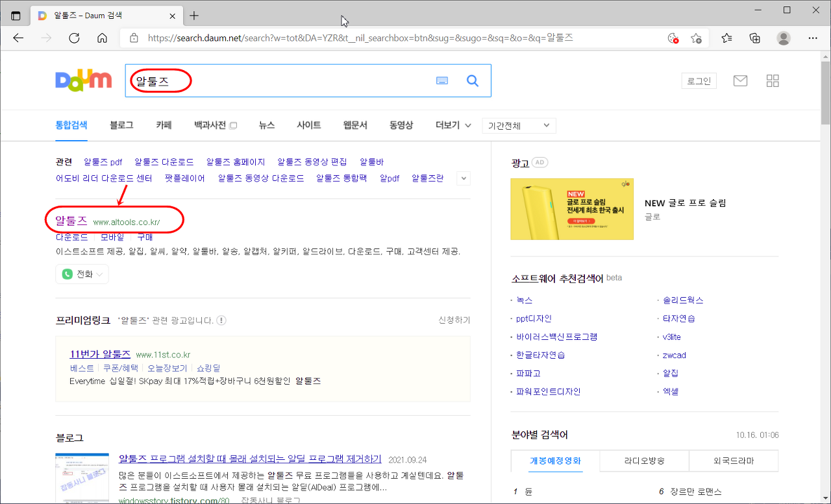The image size is (831, 504).
Task: Click the browser Home button
Action: click(x=102, y=38)
